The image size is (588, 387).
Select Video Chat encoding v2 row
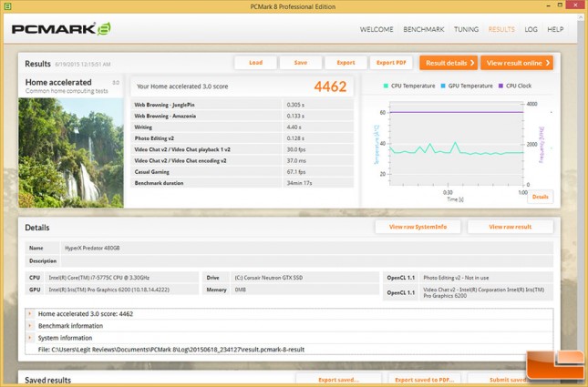242,161
